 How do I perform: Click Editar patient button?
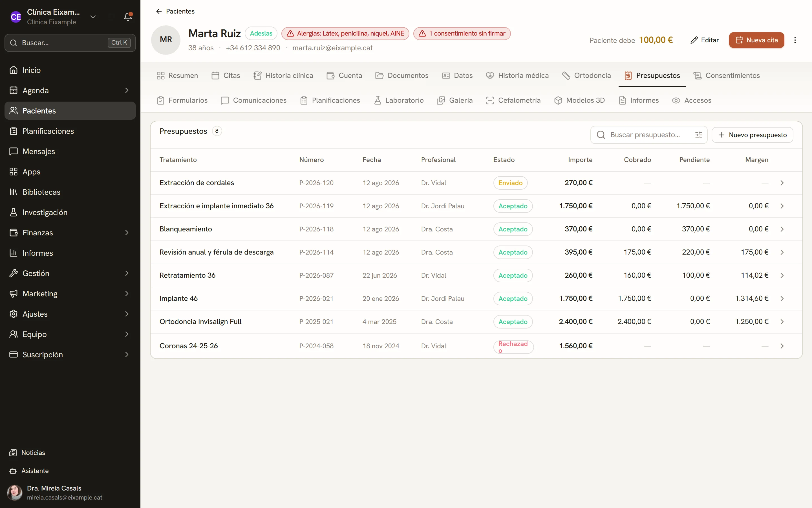point(705,40)
